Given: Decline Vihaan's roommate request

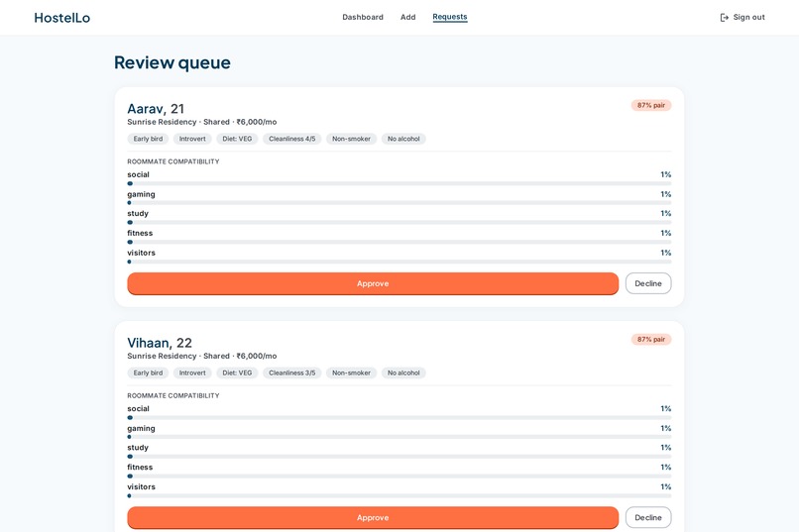Looking at the screenshot, I should pyautogui.click(x=648, y=518).
